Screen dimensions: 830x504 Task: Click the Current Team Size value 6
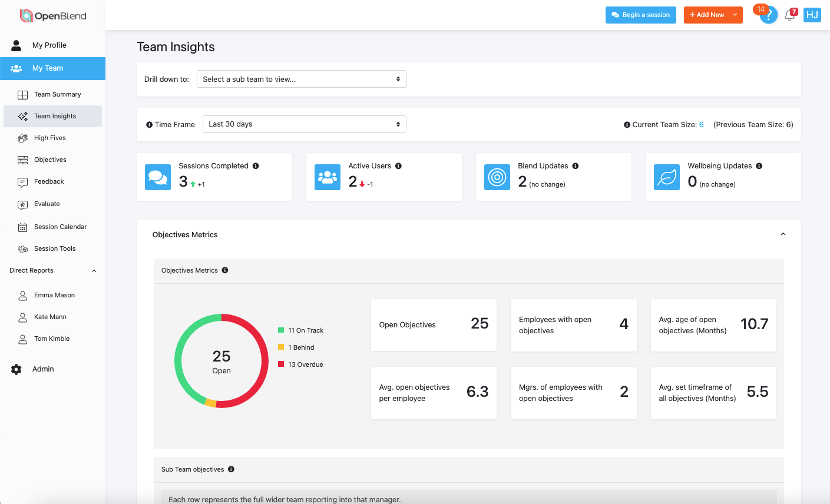[x=702, y=125]
